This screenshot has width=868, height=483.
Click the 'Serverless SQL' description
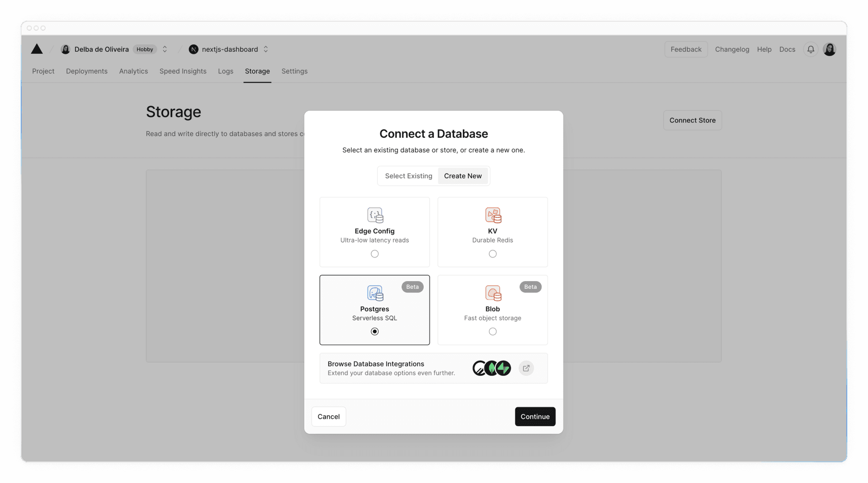click(375, 318)
